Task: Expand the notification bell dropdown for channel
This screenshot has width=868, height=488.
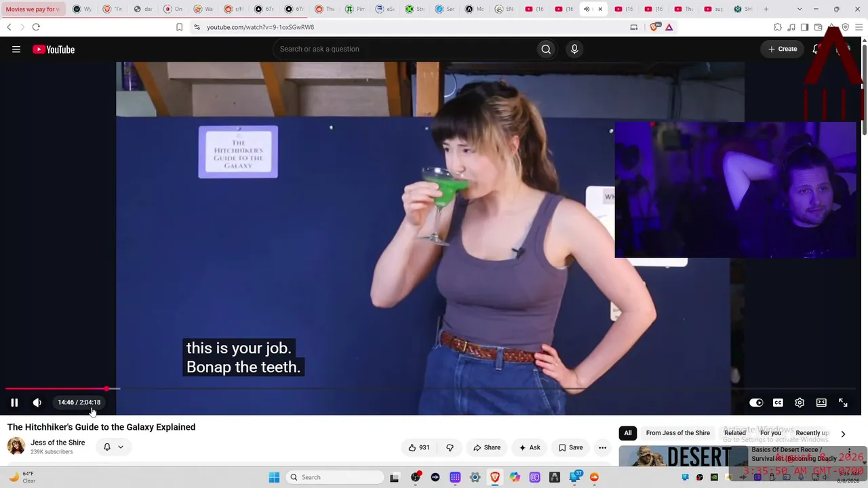Action: (x=113, y=447)
